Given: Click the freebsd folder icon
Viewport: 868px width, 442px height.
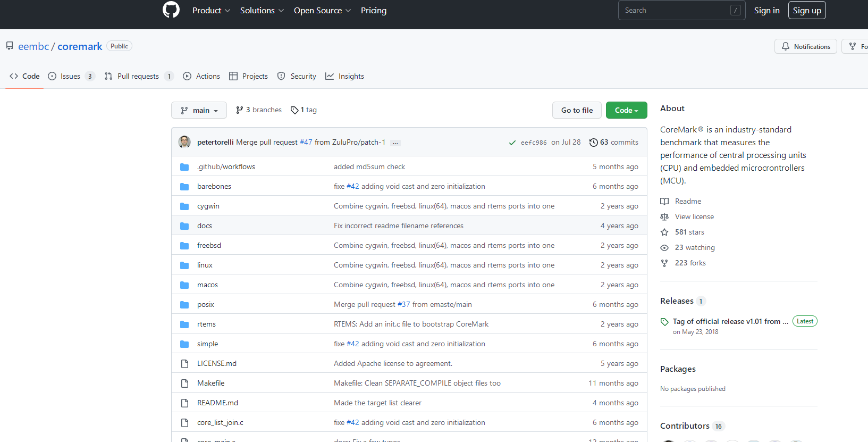Looking at the screenshot, I should (184, 246).
